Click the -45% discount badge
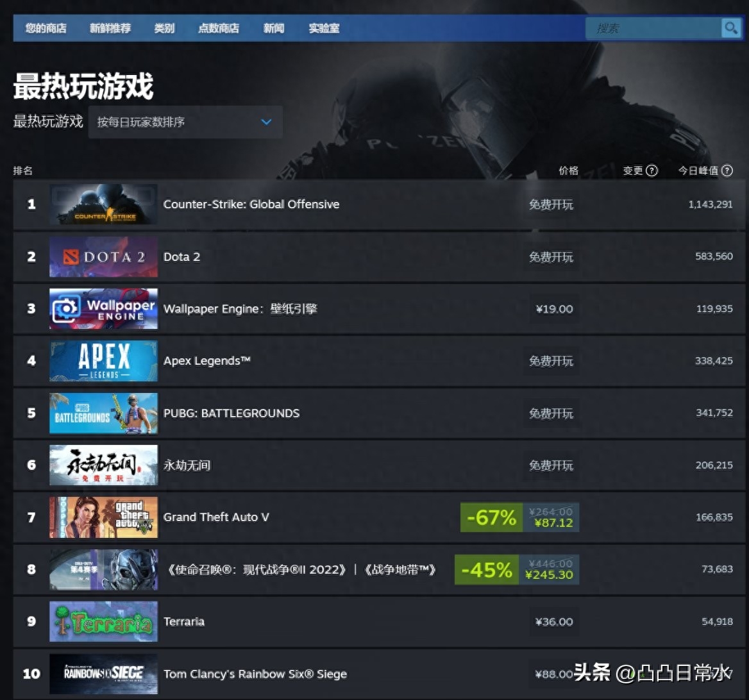The image size is (749, 700). (486, 570)
